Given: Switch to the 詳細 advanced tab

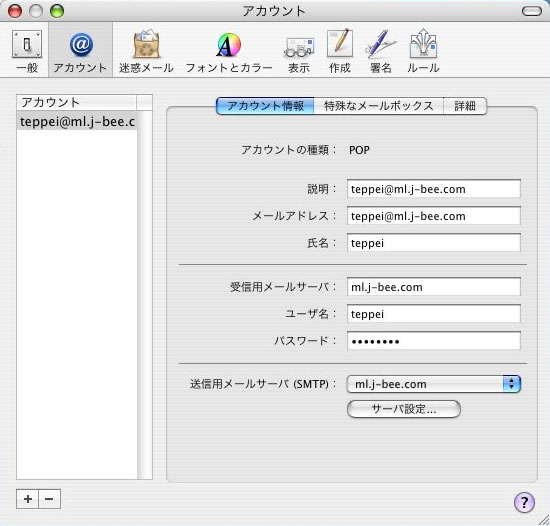Looking at the screenshot, I should pyautogui.click(x=465, y=106).
